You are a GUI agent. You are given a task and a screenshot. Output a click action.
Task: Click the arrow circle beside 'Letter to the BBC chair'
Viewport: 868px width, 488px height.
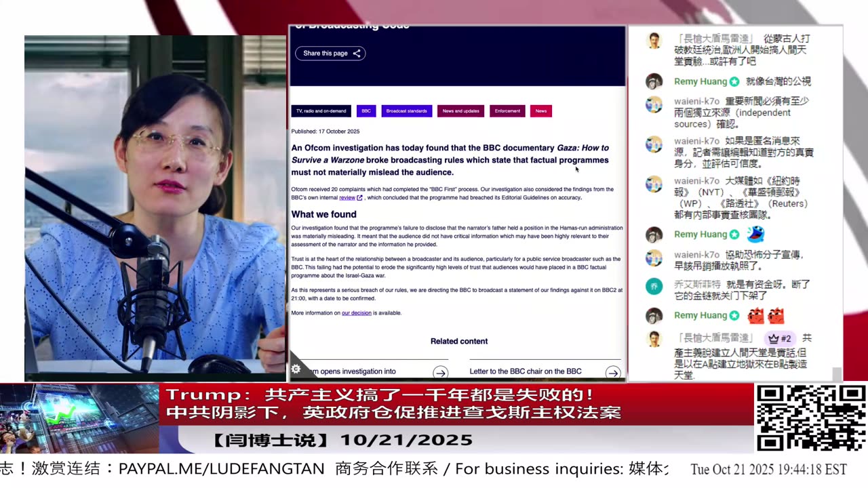pyautogui.click(x=613, y=372)
